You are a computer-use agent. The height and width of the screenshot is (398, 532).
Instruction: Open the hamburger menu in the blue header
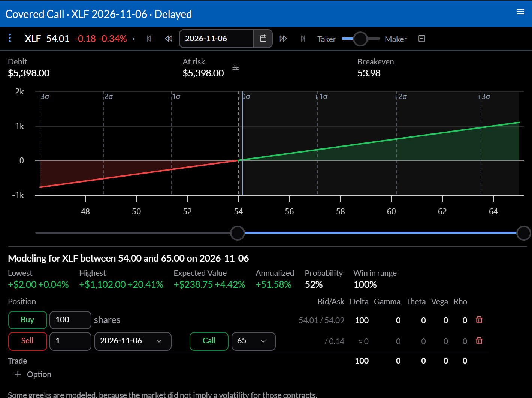(x=520, y=12)
